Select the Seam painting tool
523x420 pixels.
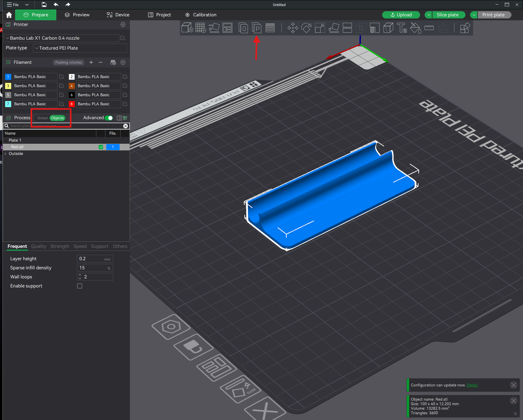coord(388,28)
